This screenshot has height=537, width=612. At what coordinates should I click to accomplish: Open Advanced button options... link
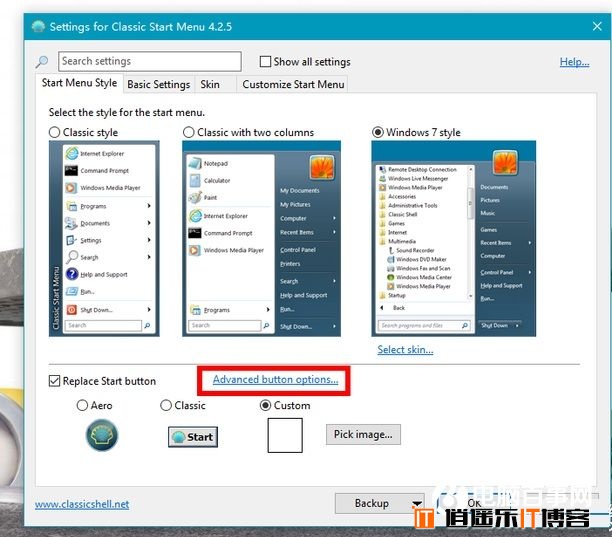276,379
